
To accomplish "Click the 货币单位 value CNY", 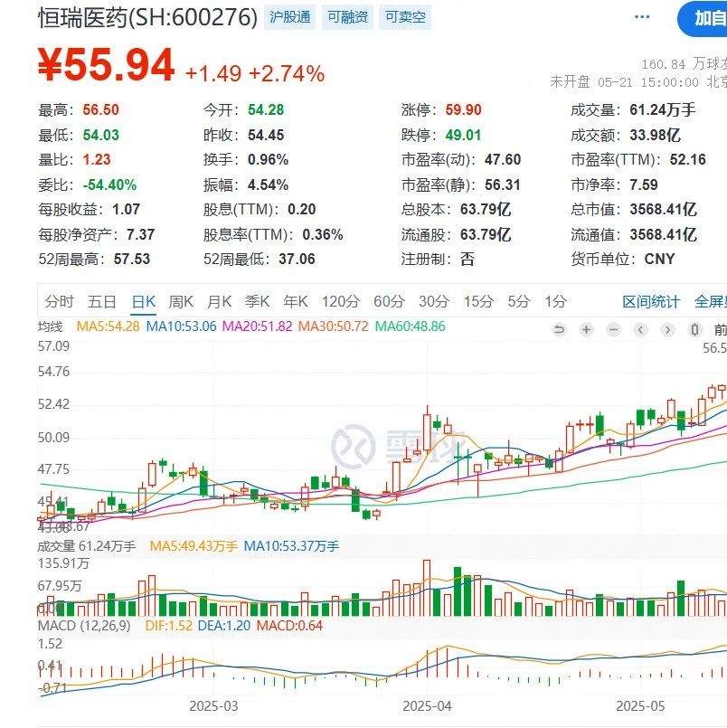I will [659, 259].
